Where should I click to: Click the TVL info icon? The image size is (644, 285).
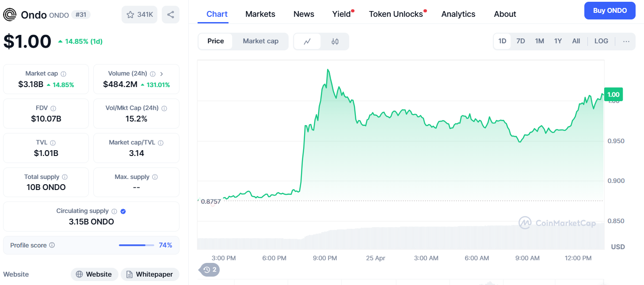click(x=53, y=143)
